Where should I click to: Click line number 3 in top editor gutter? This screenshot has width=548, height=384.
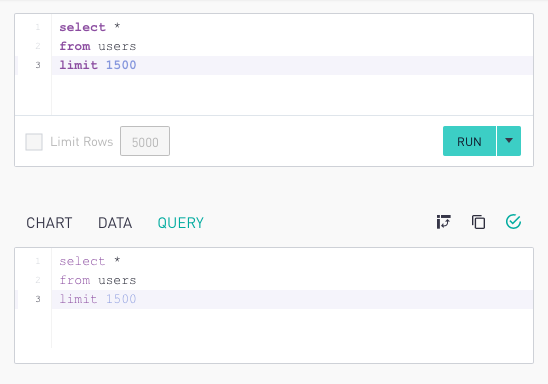point(38,65)
